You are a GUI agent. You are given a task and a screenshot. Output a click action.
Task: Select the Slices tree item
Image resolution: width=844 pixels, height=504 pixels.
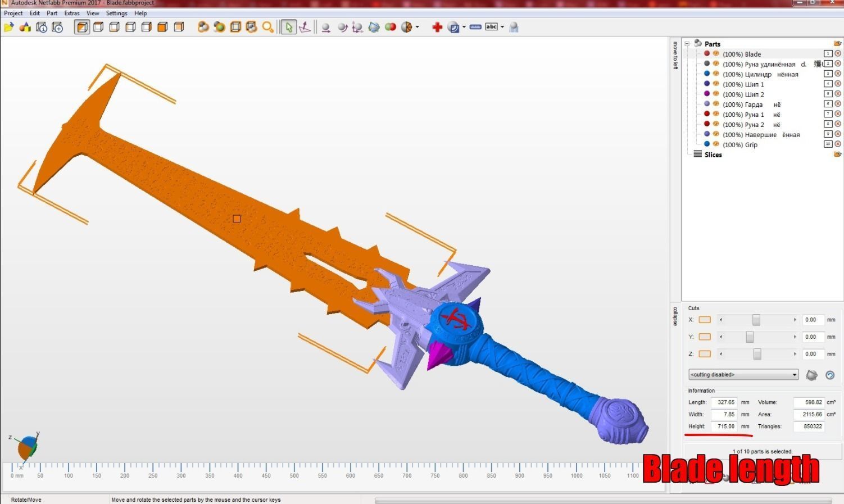tap(713, 155)
